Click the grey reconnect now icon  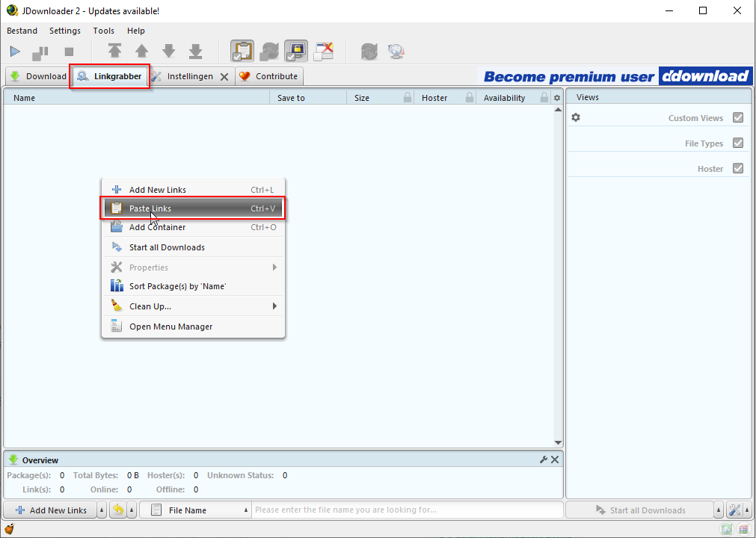pos(369,51)
